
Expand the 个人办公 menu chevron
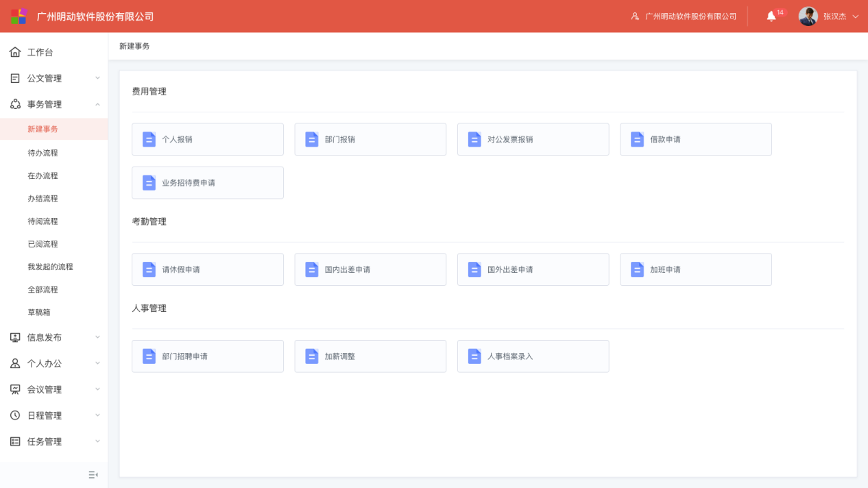click(x=97, y=363)
